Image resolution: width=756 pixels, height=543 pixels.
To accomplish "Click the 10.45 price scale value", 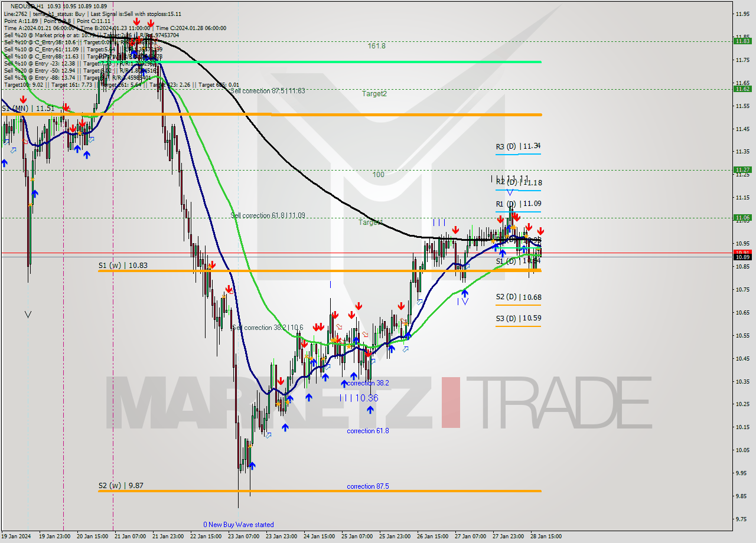I will [742, 358].
